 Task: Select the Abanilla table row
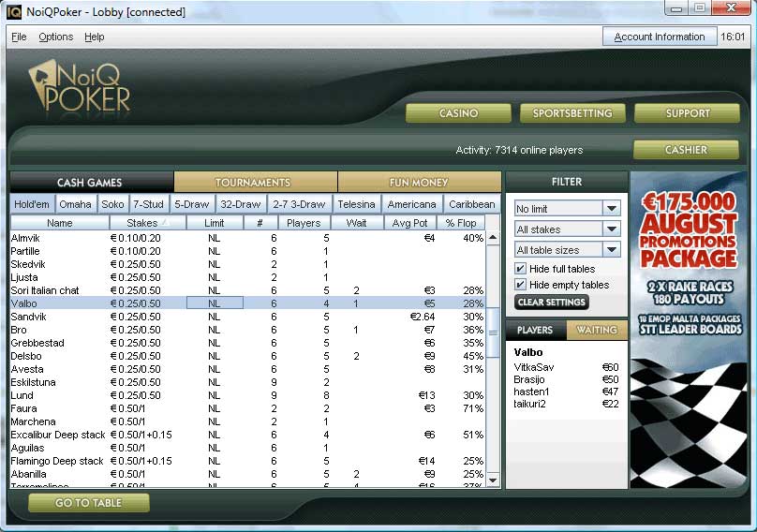247,474
